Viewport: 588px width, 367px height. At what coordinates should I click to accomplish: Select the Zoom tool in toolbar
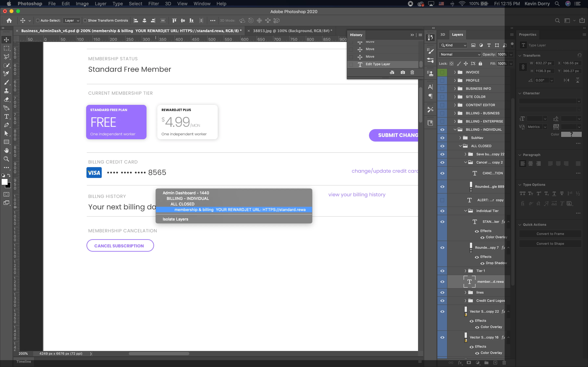(6, 159)
